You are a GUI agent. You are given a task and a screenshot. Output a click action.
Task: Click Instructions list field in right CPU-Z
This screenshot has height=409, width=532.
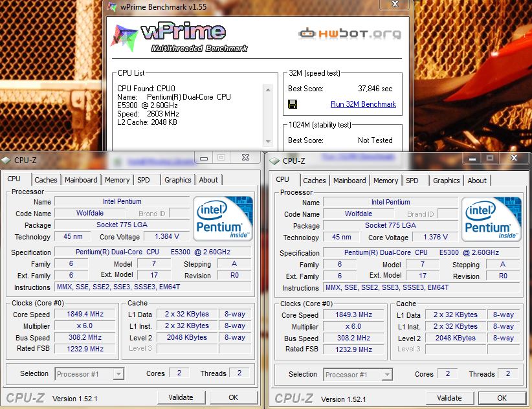(421, 287)
